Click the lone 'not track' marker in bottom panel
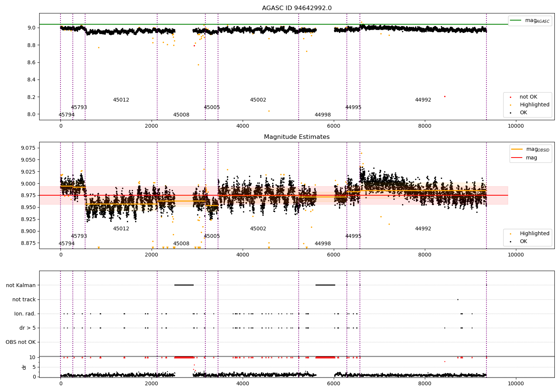This screenshot has width=560, height=392. tap(458, 299)
